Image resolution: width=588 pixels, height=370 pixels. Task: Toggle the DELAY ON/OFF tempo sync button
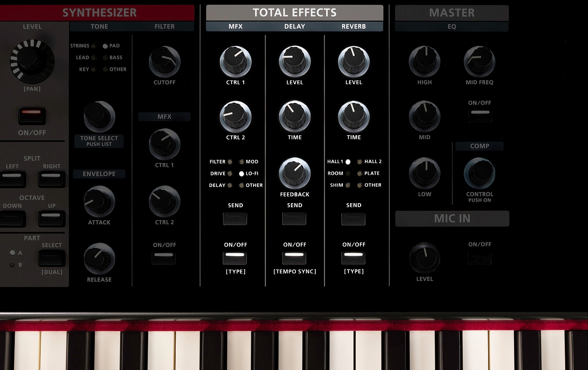point(294,258)
